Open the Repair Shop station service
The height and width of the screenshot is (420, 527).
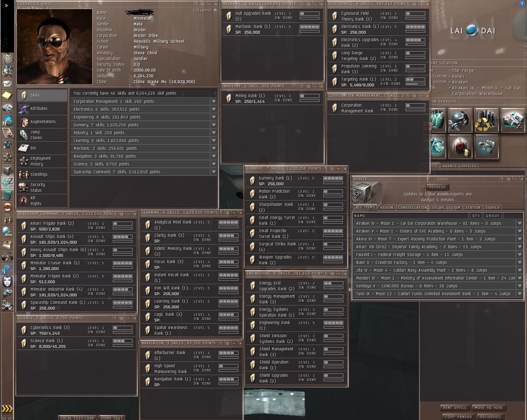(460, 120)
